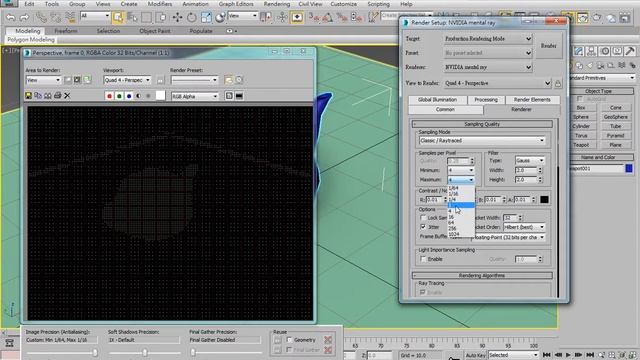Open the Area to Render dropdown
640x360 pixels.
(43, 80)
